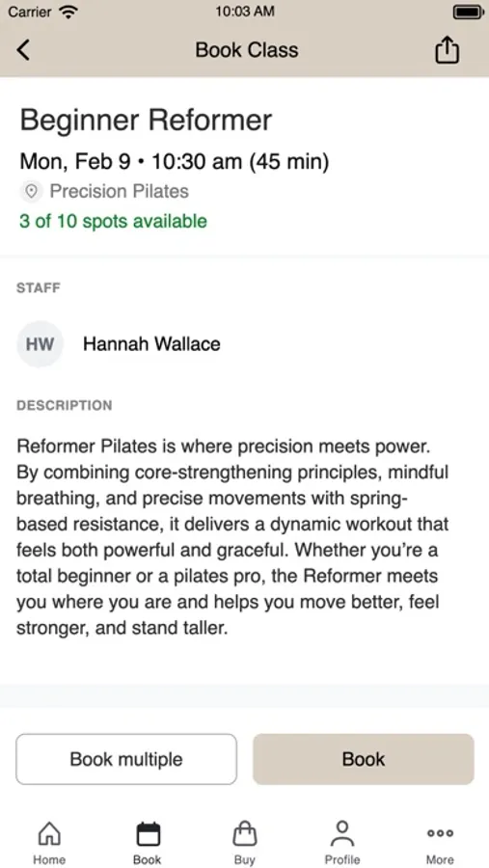Image resolution: width=489 pixels, height=868 pixels.
Task: Open the Buy shopping bag icon
Action: tap(245, 833)
